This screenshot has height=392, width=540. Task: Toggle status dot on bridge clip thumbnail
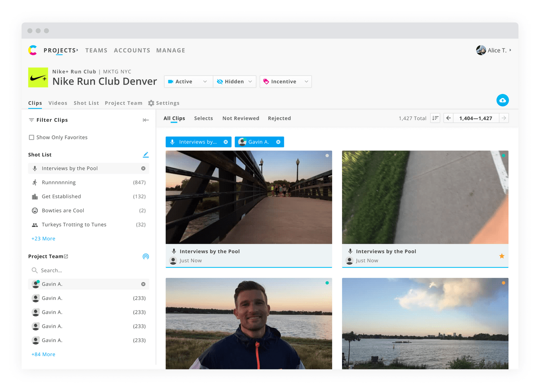click(327, 156)
